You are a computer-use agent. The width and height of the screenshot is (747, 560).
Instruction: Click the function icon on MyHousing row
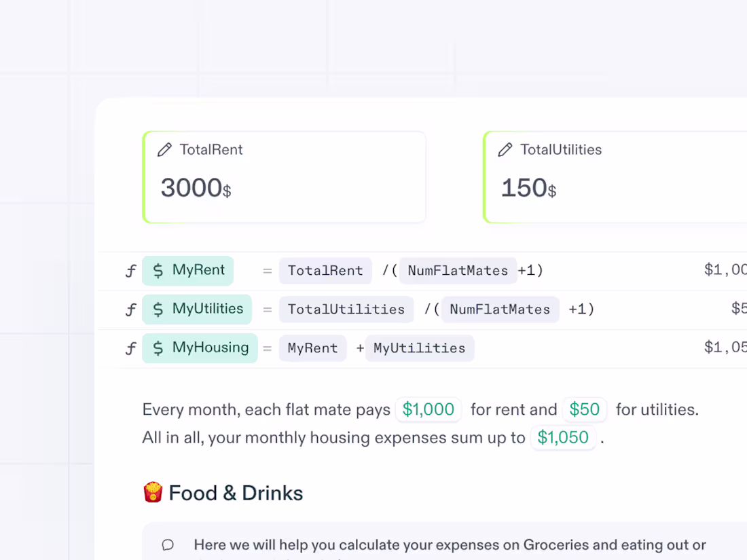point(130,349)
